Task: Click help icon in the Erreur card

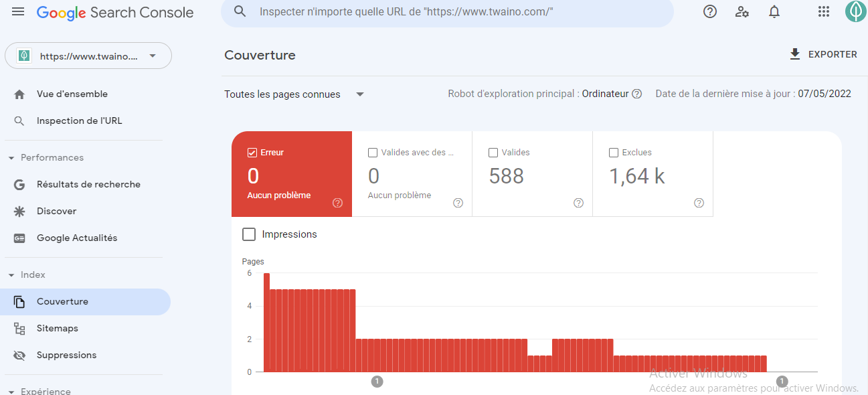Action: tap(337, 203)
